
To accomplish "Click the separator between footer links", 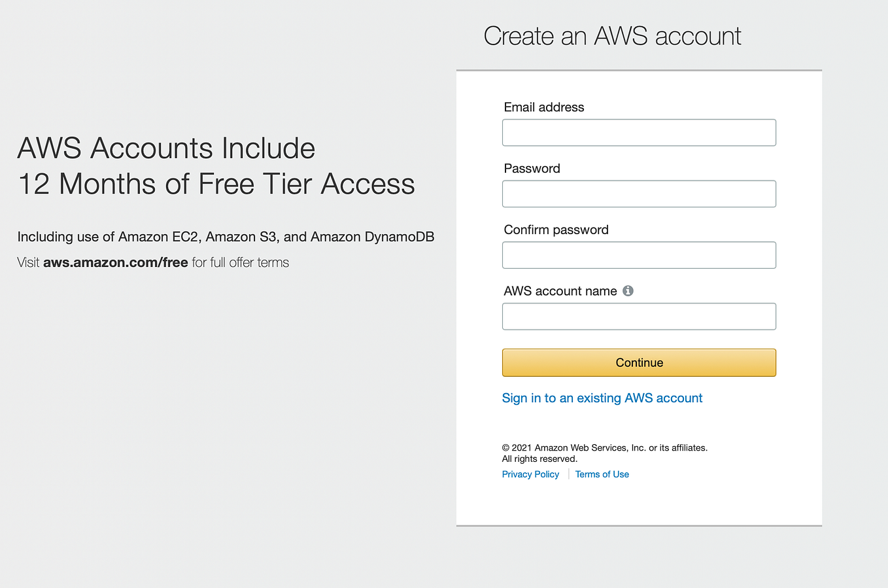I will coord(568,474).
